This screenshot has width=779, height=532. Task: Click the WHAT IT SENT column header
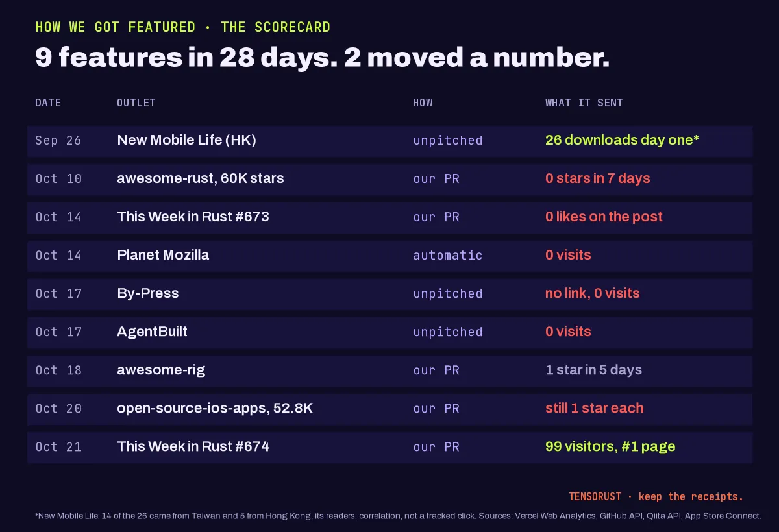[x=584, y=103]
